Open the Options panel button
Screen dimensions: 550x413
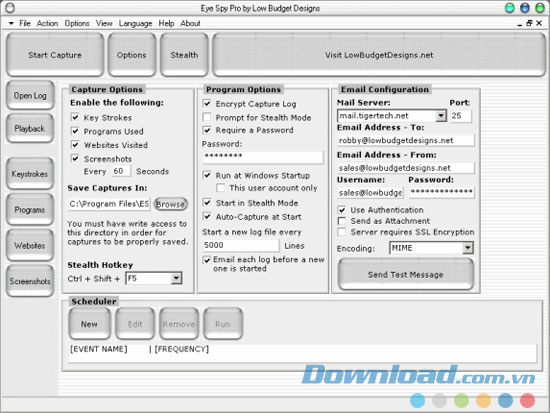132,55
